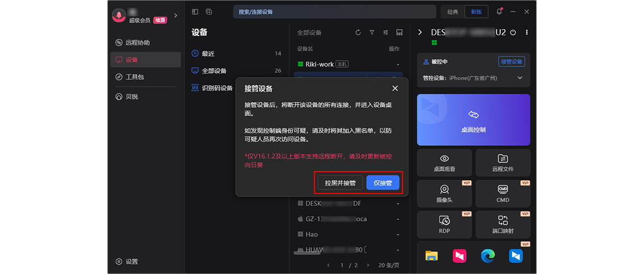Open the three-dot more options menu

pos(526,32)
